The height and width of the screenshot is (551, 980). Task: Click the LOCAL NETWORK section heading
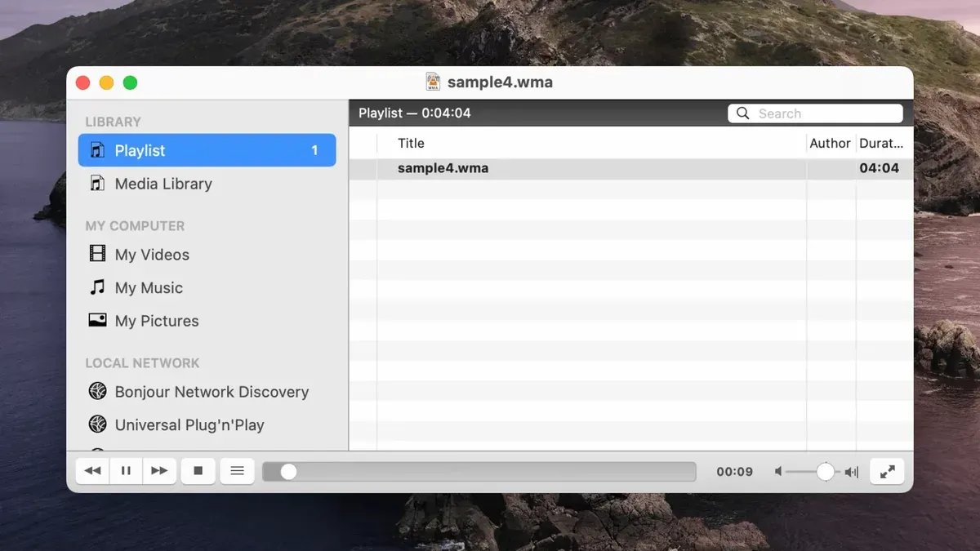tap(142, 362)
